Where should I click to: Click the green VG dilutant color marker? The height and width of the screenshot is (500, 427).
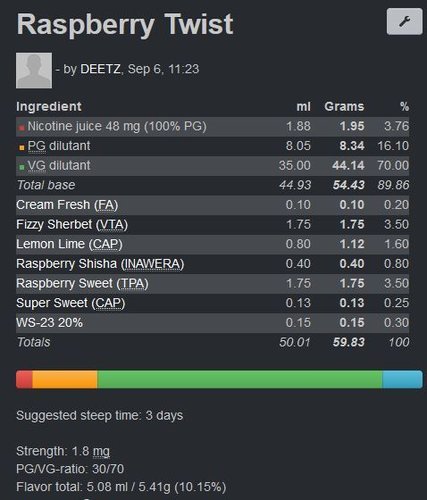coord(22,167)
